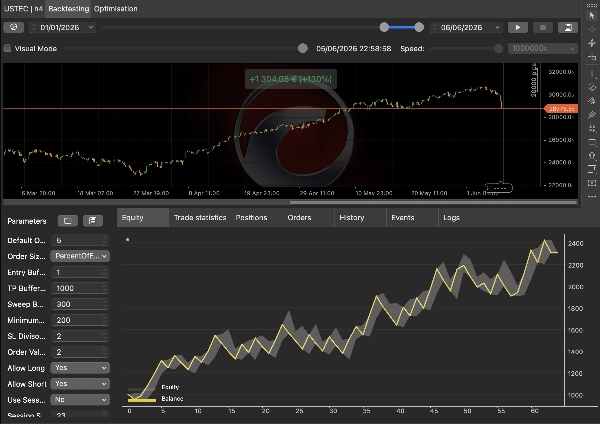The image size is (600, 424).
Task: Open the Use Session No dropdown
Action: [80, 400]
